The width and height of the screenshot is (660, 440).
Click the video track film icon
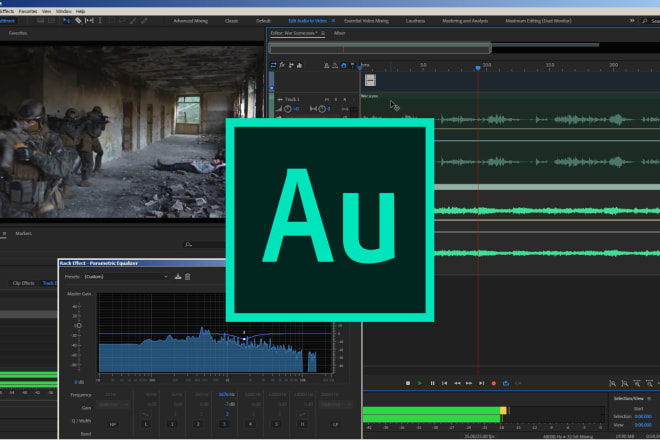click(370, 80)
